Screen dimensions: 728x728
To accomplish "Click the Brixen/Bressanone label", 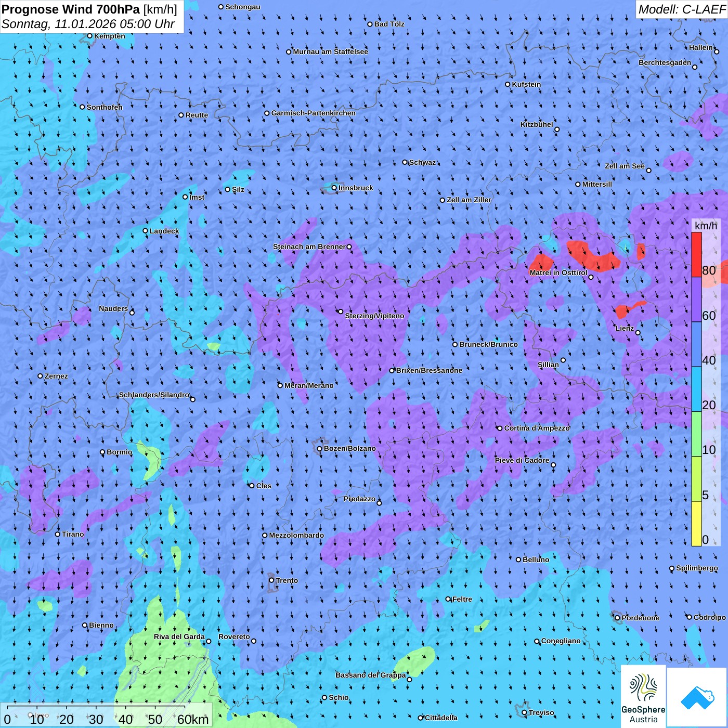I will tap(429, 370).
